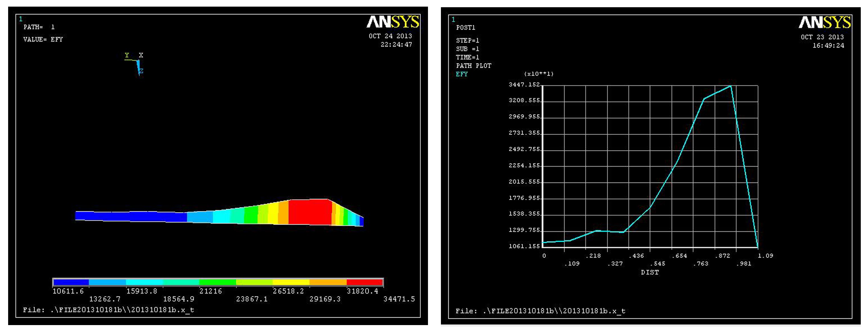The height and width of the screenshot is (332, 868).
Task: Click x-axis value '.218'
Action: point(593,256)
